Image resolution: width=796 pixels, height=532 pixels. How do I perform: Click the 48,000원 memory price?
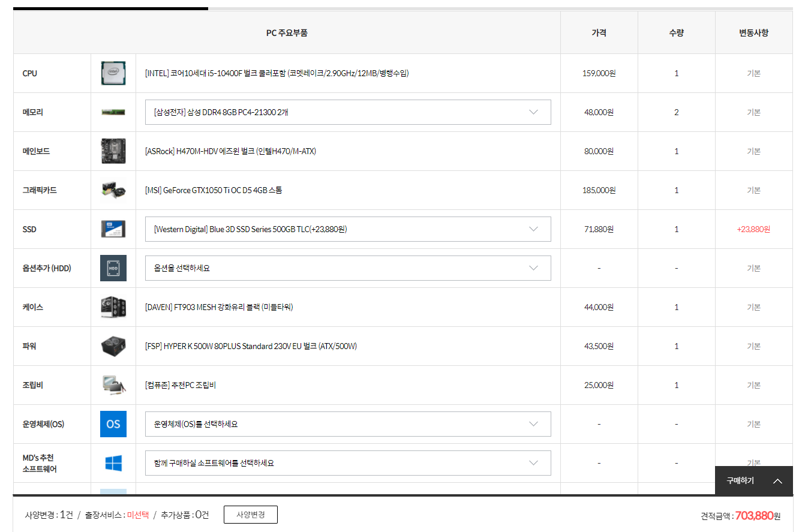(x=599, y=112)
